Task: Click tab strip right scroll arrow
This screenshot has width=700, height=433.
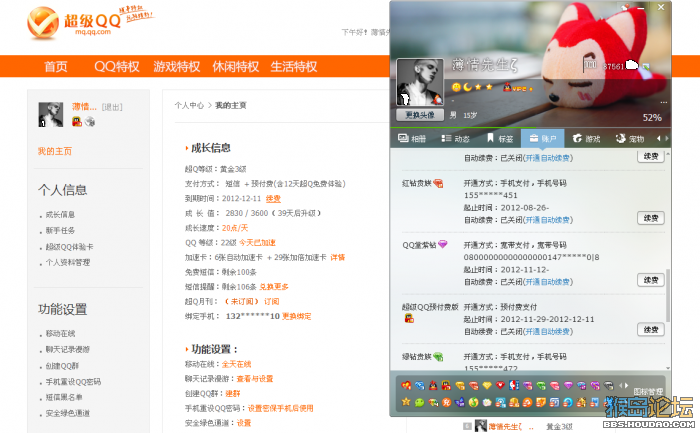Action: pos(667,138)
